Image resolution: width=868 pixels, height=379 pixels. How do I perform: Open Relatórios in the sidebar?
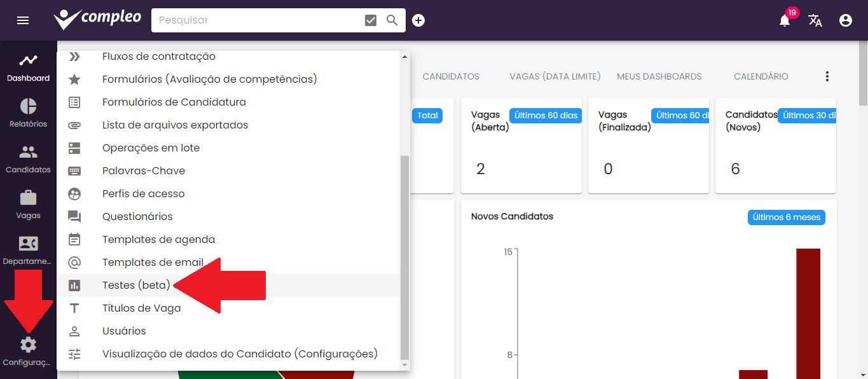tap(28, 113)
